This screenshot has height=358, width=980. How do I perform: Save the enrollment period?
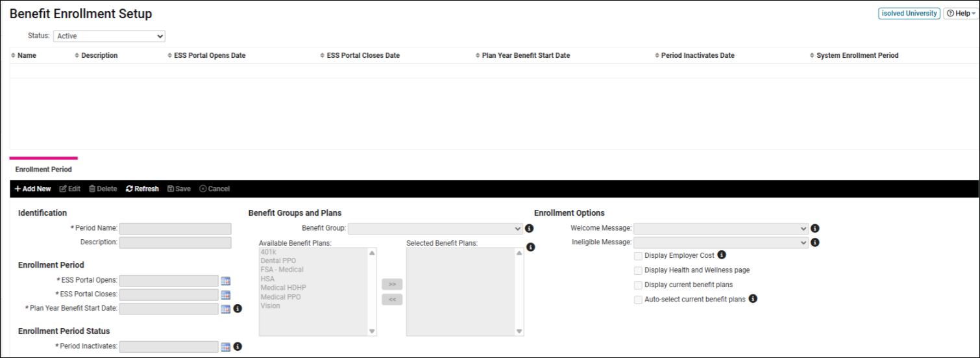tap(179, 189)
